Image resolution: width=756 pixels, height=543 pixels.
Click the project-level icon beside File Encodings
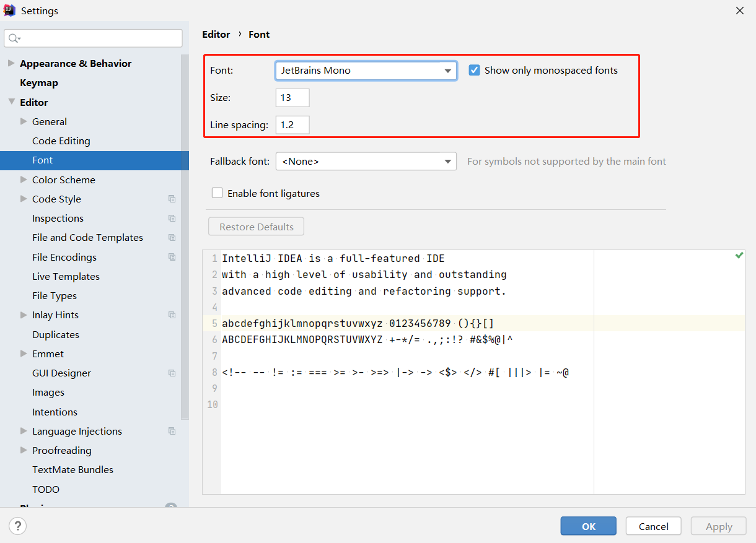(172, 257)
